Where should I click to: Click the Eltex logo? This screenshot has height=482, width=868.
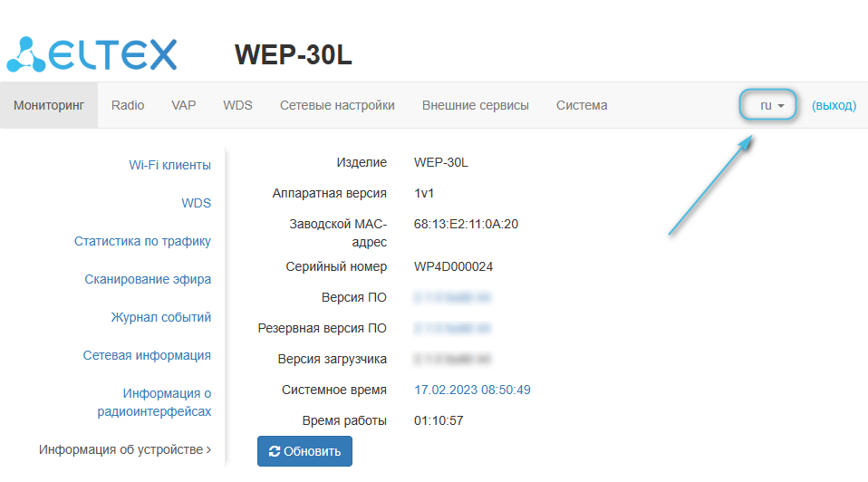click(92, 54)
